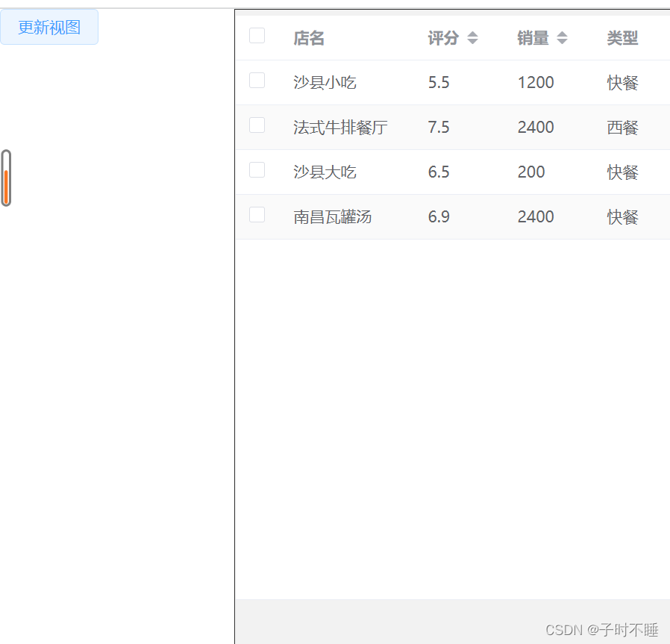Screen dimensions: 670x644
Task: Click the 更新视图 button
Action: (x=49, y=26)
